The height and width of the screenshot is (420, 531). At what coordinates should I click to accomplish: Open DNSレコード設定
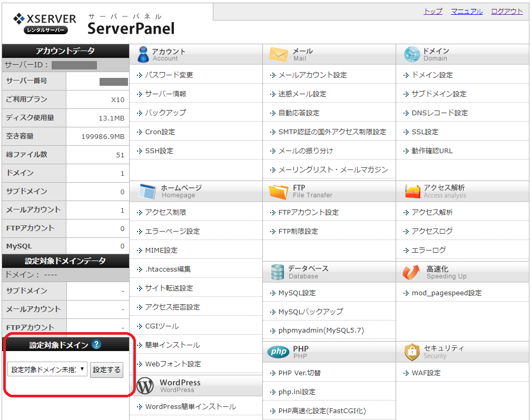(x=439, y=113)
